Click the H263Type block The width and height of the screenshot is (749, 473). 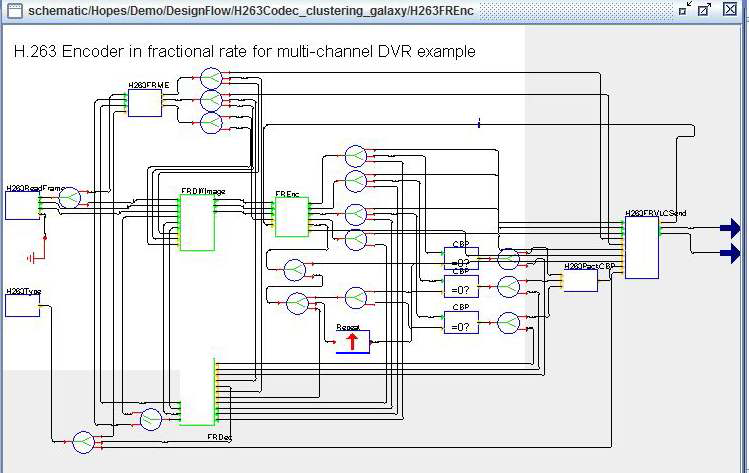22,305
